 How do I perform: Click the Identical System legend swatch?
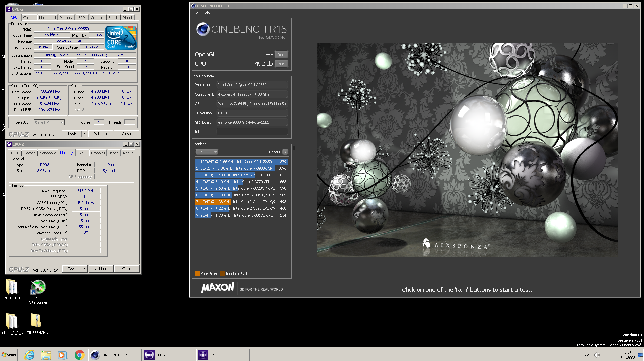pyautogui.click(x=222, y=274)
